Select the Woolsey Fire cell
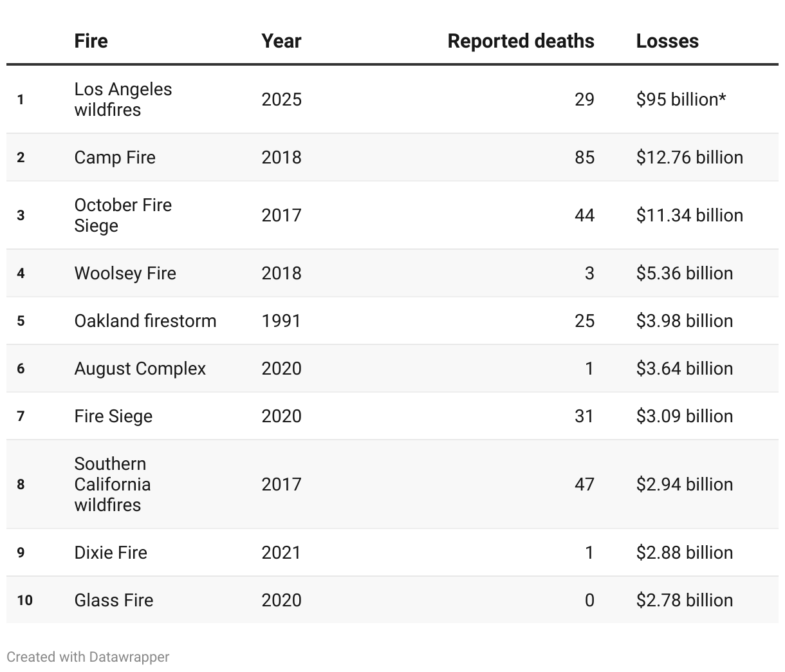 coord(125,274)
